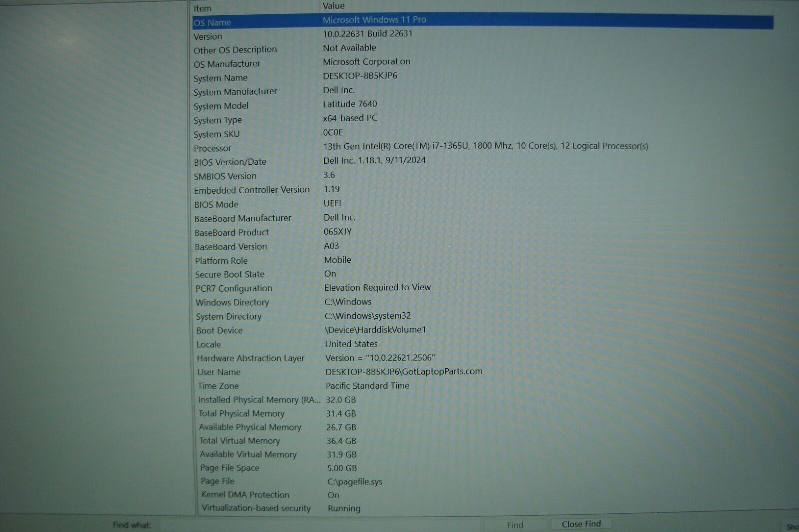
Task: Select the BaseBoard Manufacturer row
Action: pyautogui.click(x=482, y=218)
